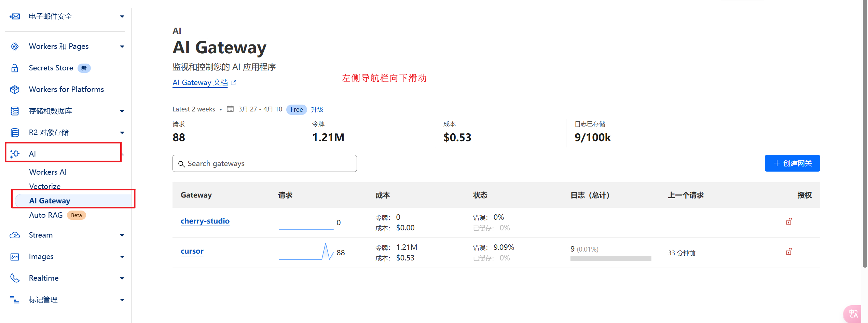Screen dimensions: 868x323
Task: Click the unlock icon for cursor row
Action: click(x=789, y=252)
